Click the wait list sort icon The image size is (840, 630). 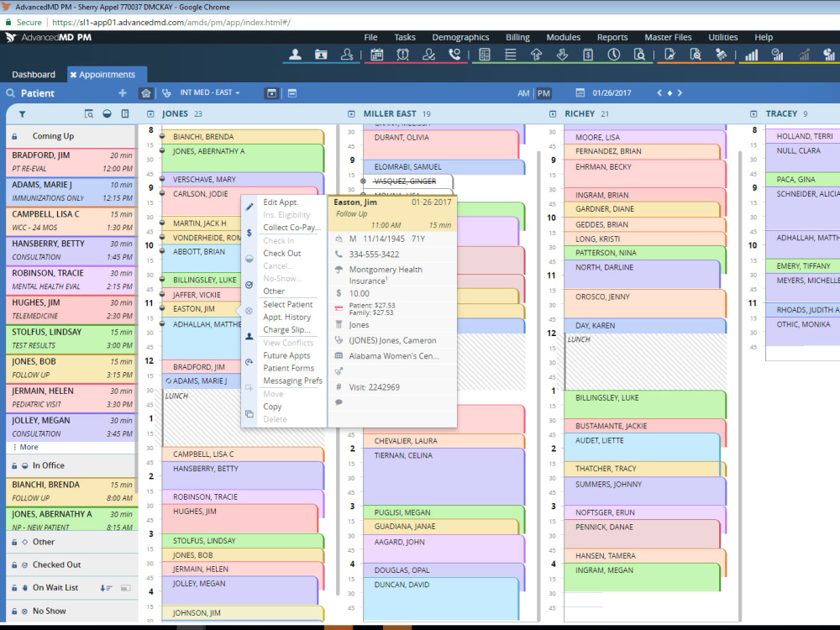click(106, 588)
